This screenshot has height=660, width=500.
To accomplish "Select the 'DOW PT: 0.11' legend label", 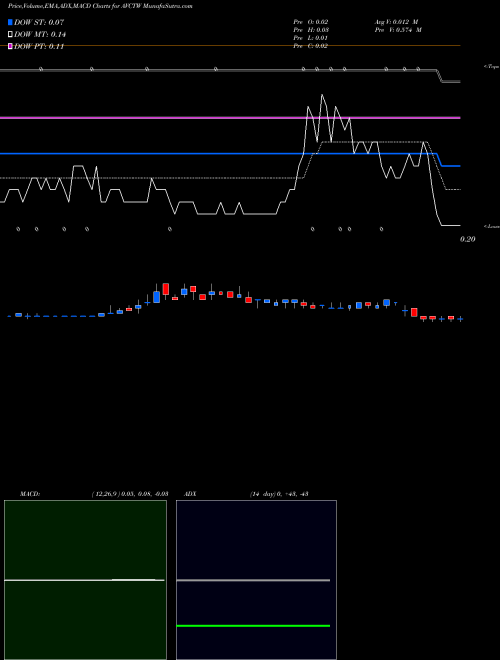I will coord(39,47).
